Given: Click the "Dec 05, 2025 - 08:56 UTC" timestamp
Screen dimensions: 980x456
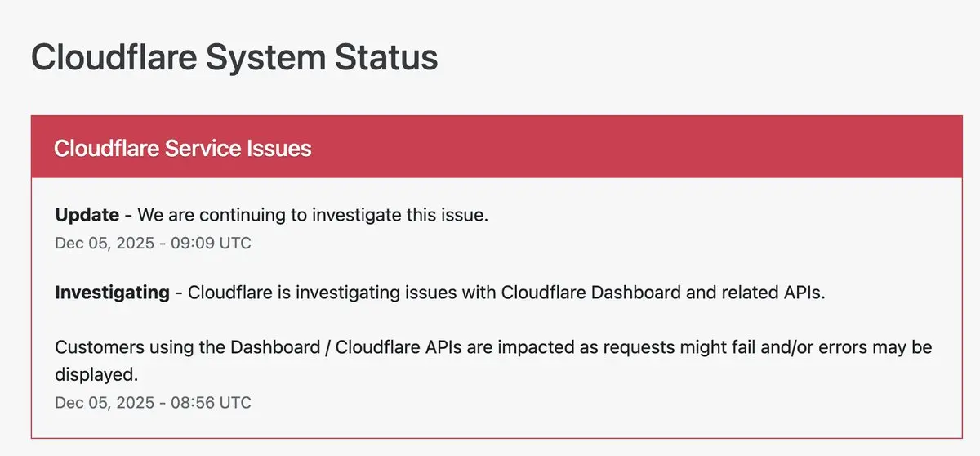Looking at the screenshot, I should pyautogui.click(x=153, y=402).
